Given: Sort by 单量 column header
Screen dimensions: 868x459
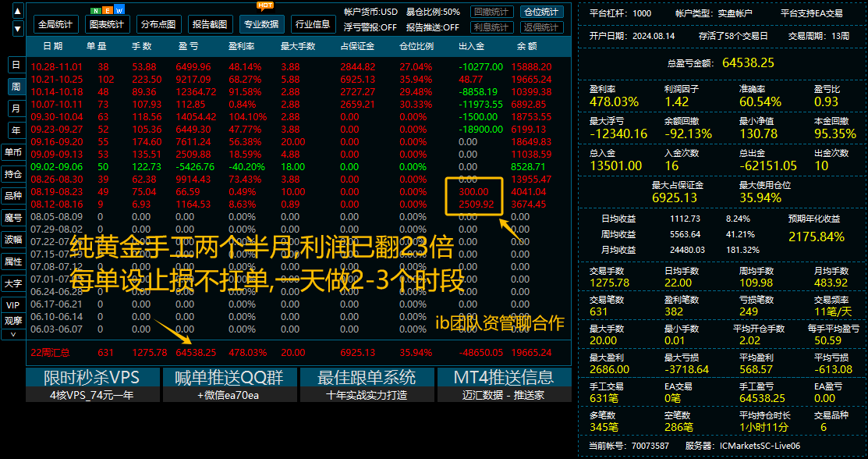Looking at the screenshot, I should pyautogui.click(x=97, y=46).
